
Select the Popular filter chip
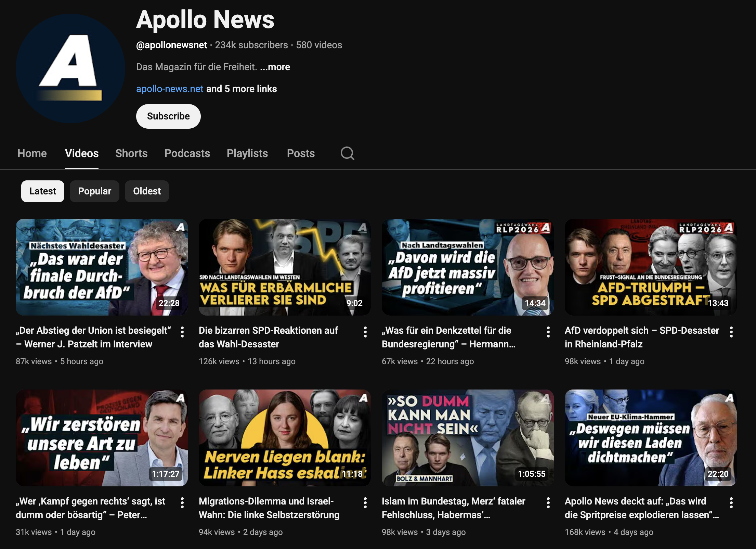point(94,191)
